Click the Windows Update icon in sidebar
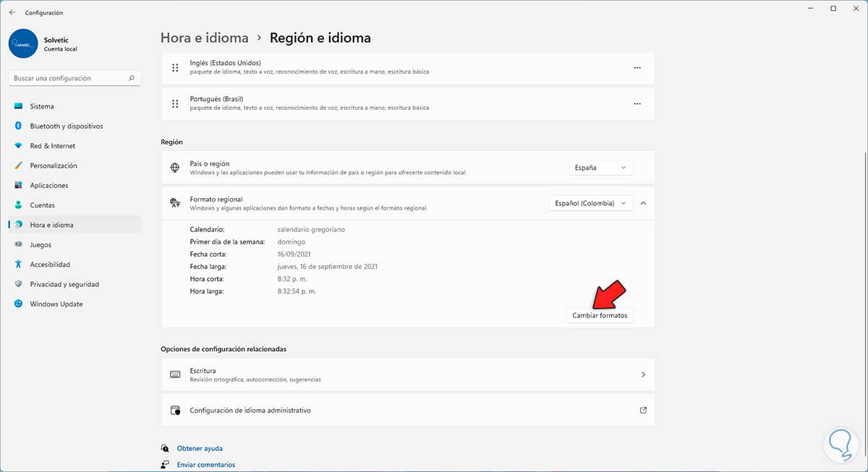Viewport: 868px width, 472px height. [19, 304]
